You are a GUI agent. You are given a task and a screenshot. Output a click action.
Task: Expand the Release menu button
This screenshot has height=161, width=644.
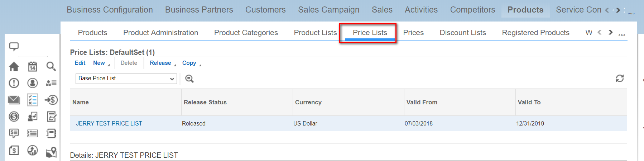click(163, 63)
